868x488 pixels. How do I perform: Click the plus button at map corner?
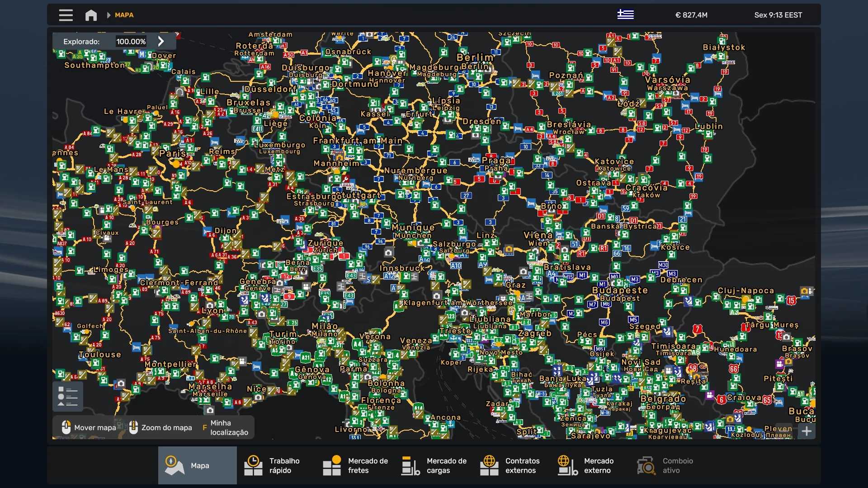point(806,431)
